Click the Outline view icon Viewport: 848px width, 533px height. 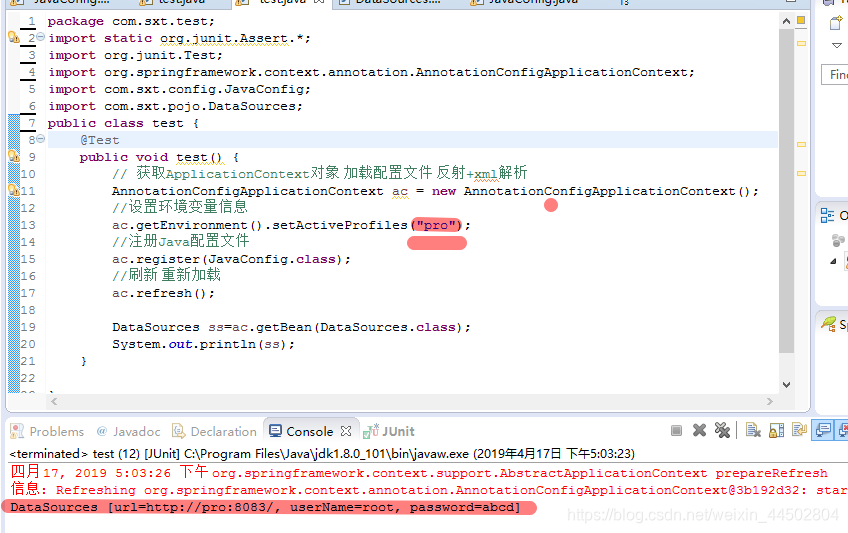(x=827, y=216)
